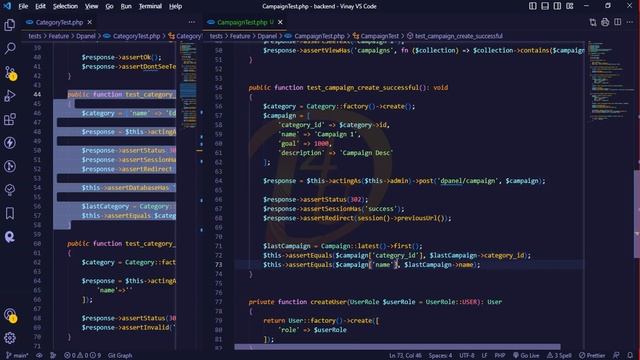
Task: Open the Edit menu
Action: pos(40,6)
